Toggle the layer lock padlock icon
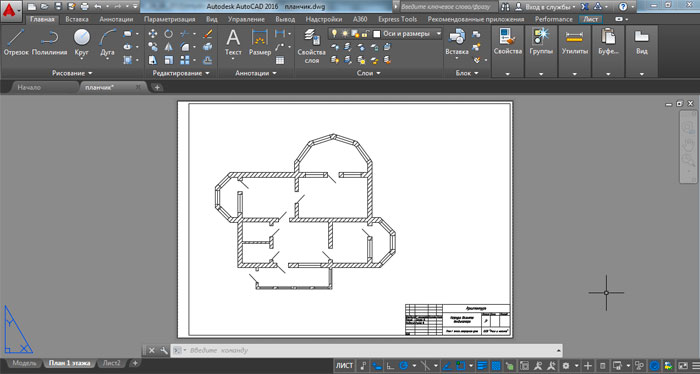The height and width of the screenshot is (374, 700). tap(365, 33)
